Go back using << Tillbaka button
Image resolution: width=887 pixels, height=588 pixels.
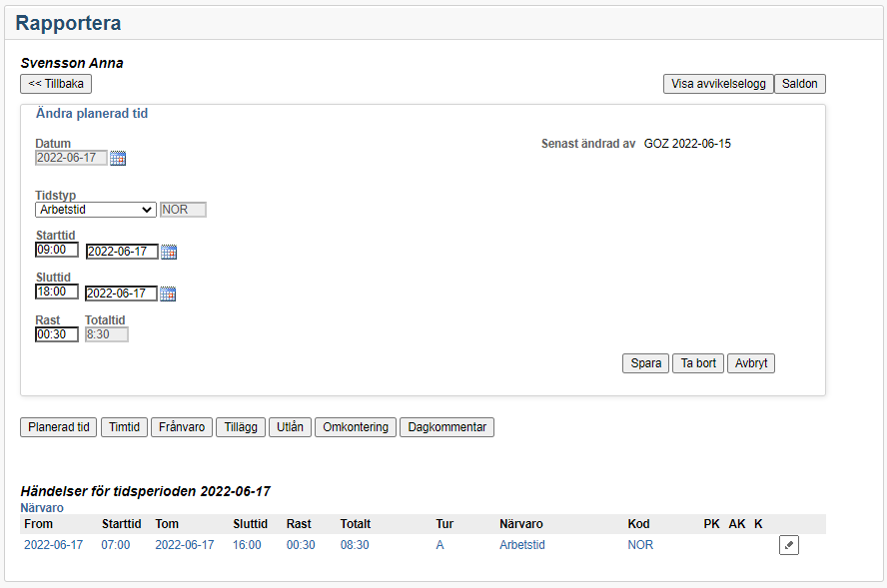tap(56, 84)
